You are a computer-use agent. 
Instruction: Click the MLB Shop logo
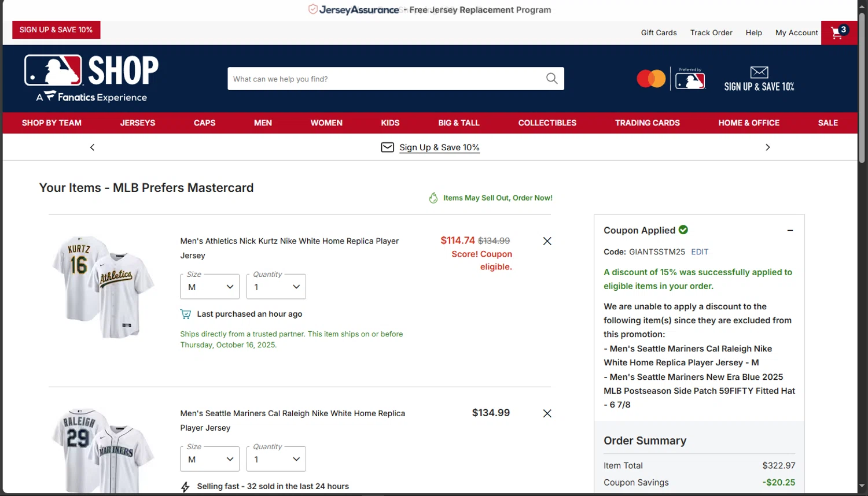pyautogui.click(x=91, y=79)
